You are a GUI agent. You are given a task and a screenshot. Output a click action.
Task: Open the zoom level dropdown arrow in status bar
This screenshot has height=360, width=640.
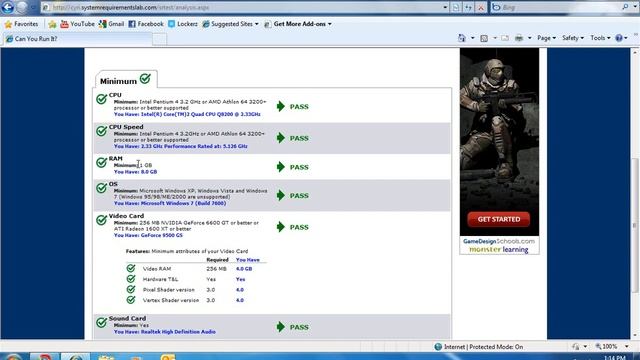627,347
